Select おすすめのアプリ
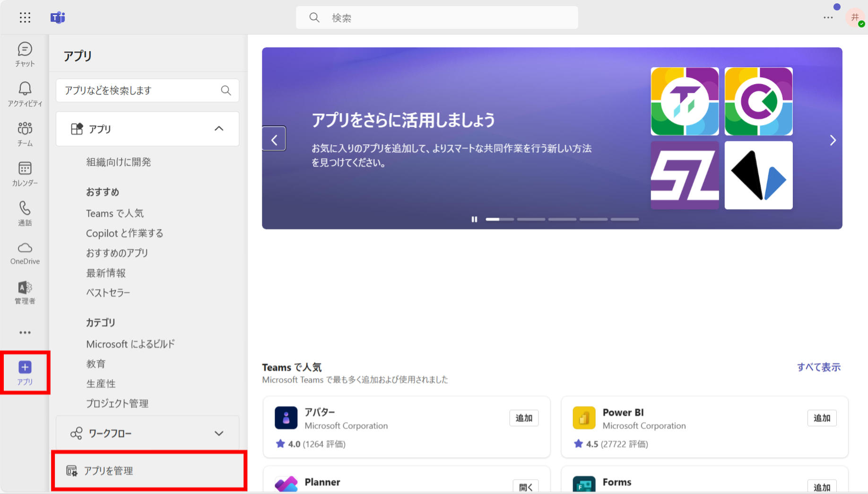Viewport: 868px width, 494px height. coord(117,253)
